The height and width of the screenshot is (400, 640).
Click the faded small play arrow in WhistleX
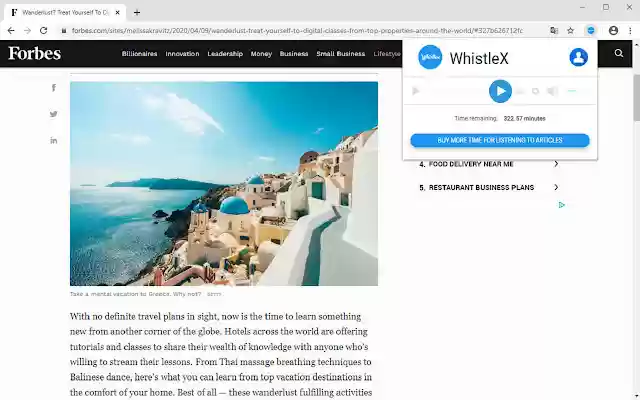click(416, 91)
